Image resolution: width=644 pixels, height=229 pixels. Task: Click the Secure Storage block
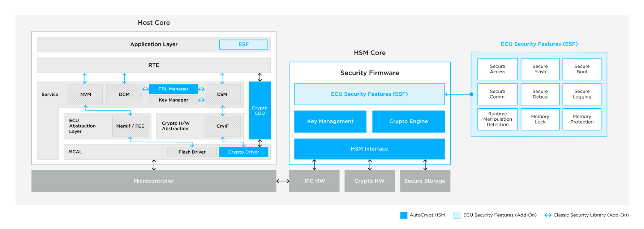coord(425,181)
